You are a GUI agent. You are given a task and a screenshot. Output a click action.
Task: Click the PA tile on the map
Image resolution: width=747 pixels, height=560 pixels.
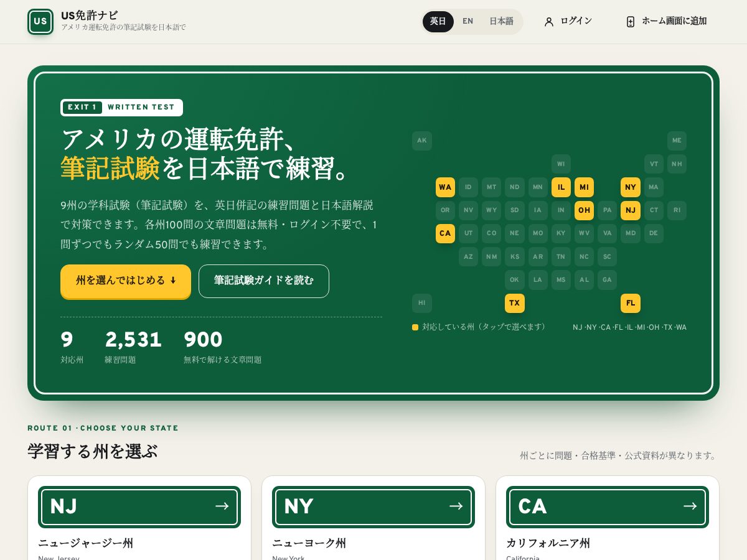(x=608, y=210)
